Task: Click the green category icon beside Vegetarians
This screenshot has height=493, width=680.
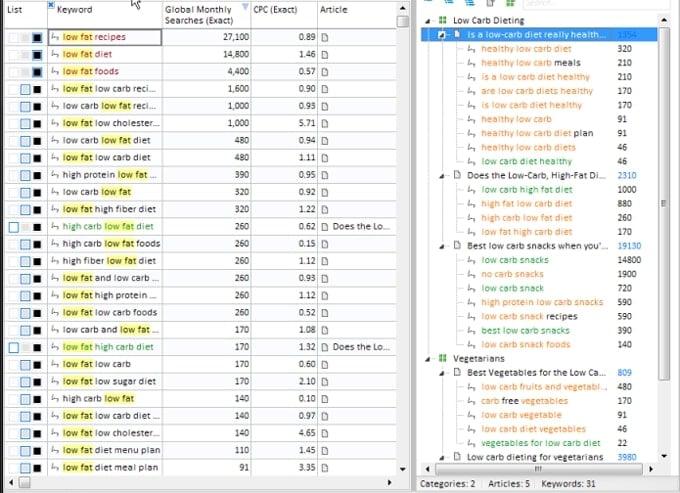Action: click(x=442, y=358)
